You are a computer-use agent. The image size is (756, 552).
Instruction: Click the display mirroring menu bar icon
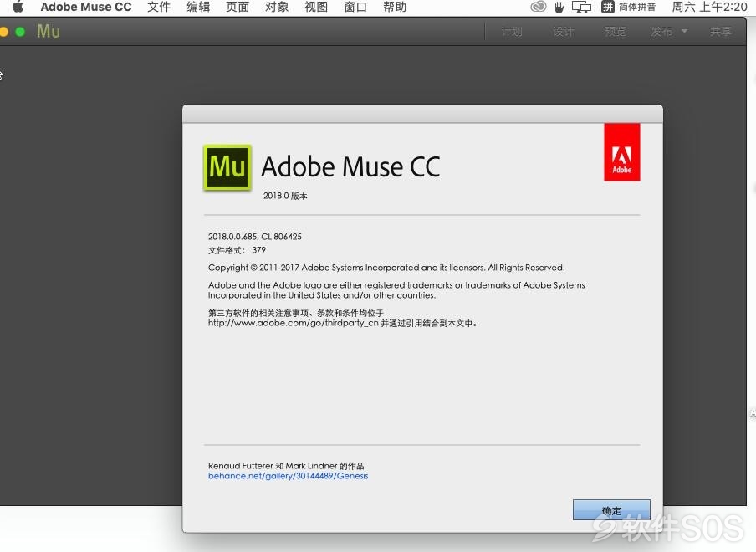(581, 7)
